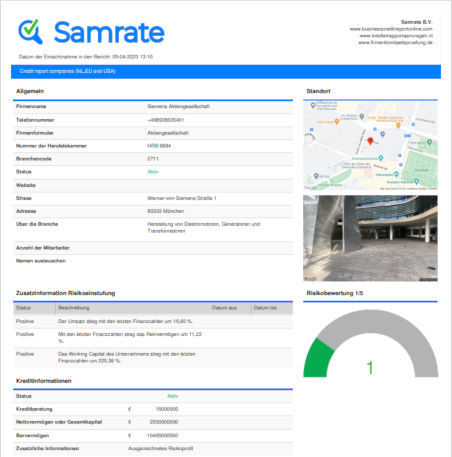452x457 pixels.
Task: Click the Siemens Aktiengesellschaft company name
Action: (179, 106)
